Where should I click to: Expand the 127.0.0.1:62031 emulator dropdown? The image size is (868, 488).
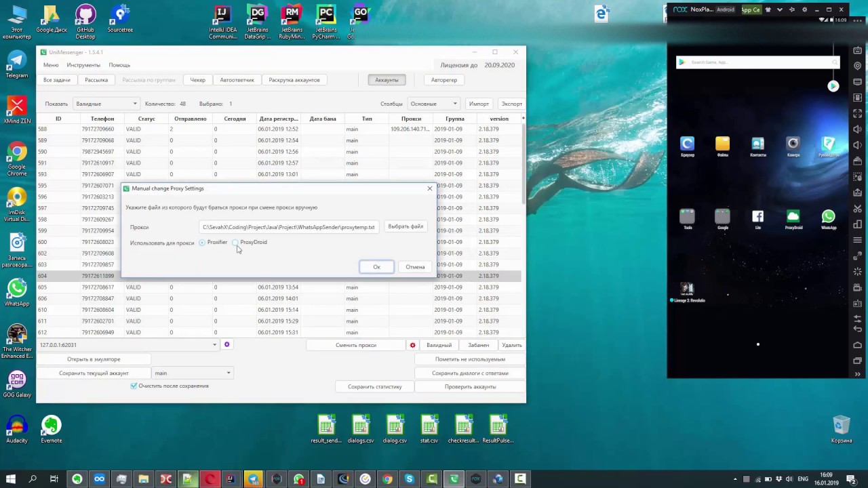[x=214, y=345]
